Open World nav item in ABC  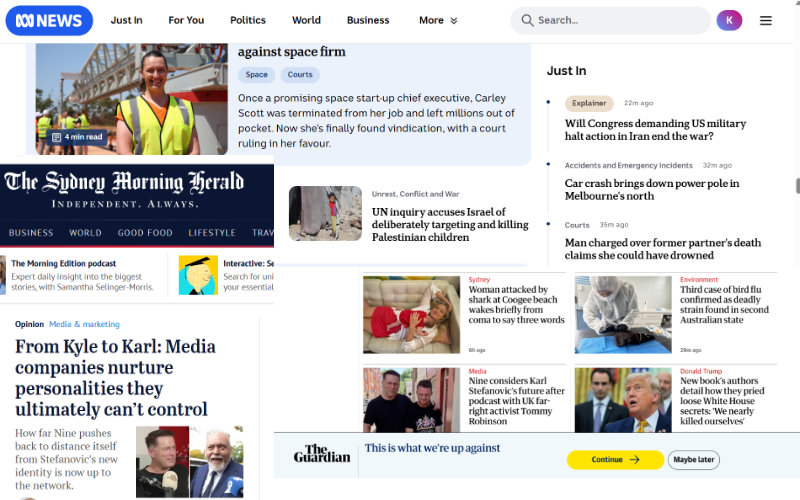pyautogui.click(x=306, y=20)
